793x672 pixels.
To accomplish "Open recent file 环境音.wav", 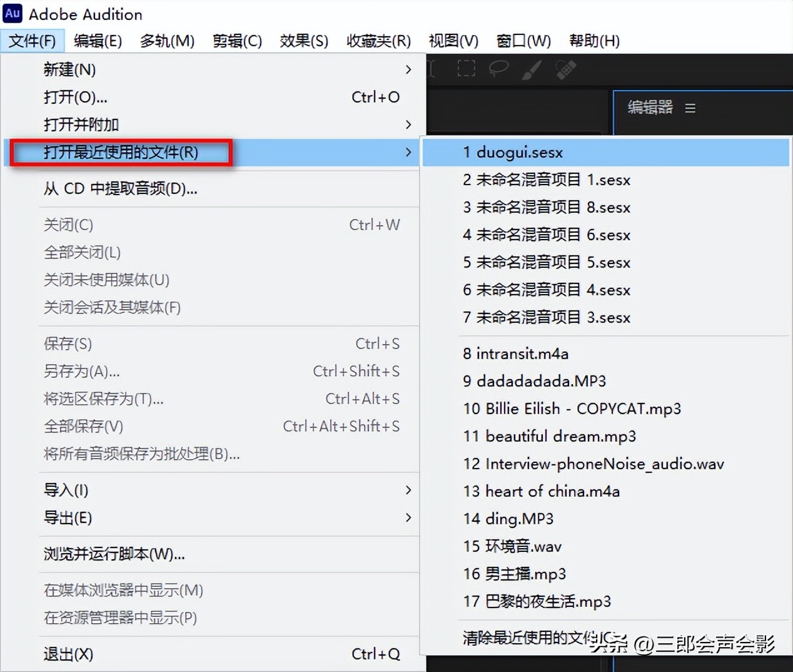I will (605, 546).
